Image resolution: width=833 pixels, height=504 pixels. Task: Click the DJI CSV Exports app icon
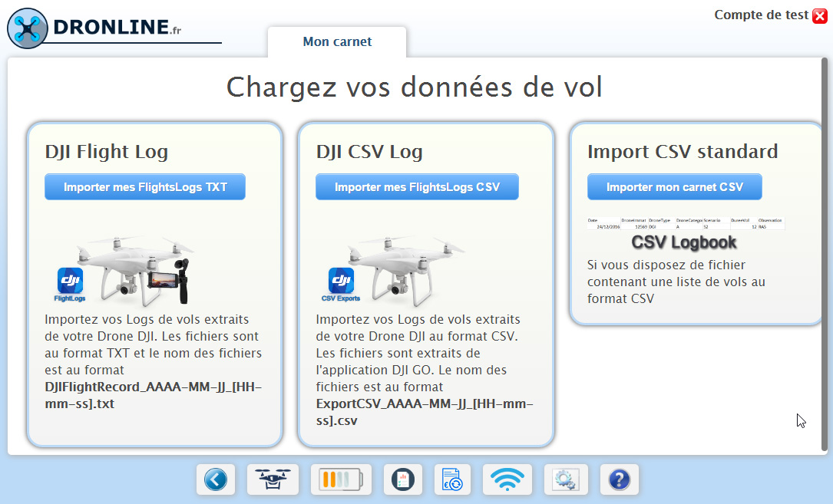(x=341, y=285)
